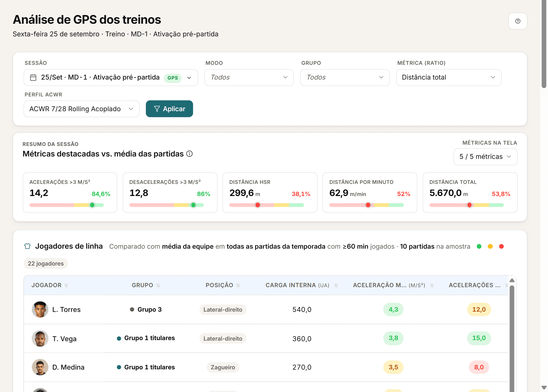Click the green legend dot
This screenshot has width=548, height=392.
point(479,246)
